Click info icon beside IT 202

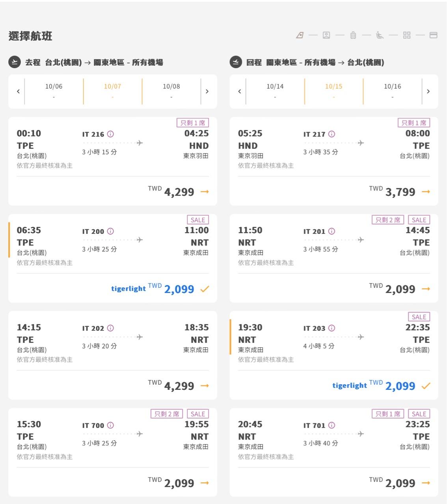(x=110, y=328)
